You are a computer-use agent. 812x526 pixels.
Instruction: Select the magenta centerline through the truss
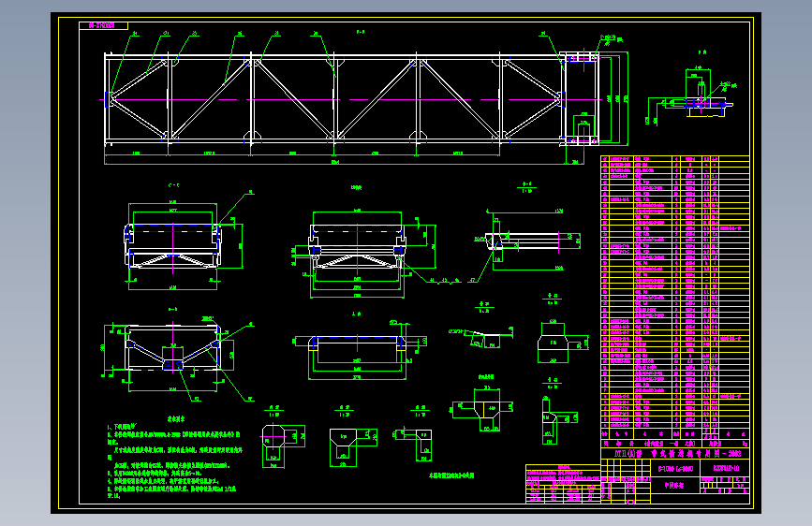pos(351,99)
